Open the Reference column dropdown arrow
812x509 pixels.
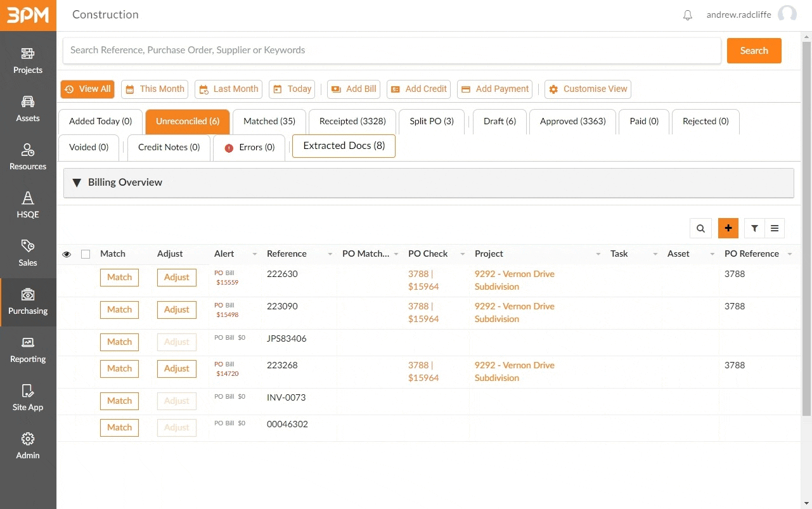point(330,254)
